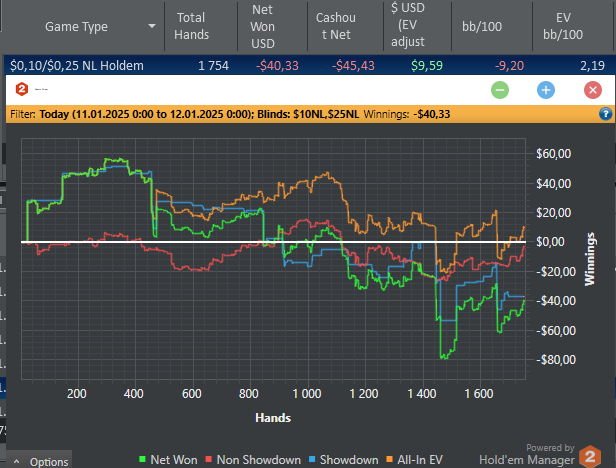Click the $9,59 EV adjusted cell
The width and height of the screenshot is (616, 468).
(x=427, y=65)
